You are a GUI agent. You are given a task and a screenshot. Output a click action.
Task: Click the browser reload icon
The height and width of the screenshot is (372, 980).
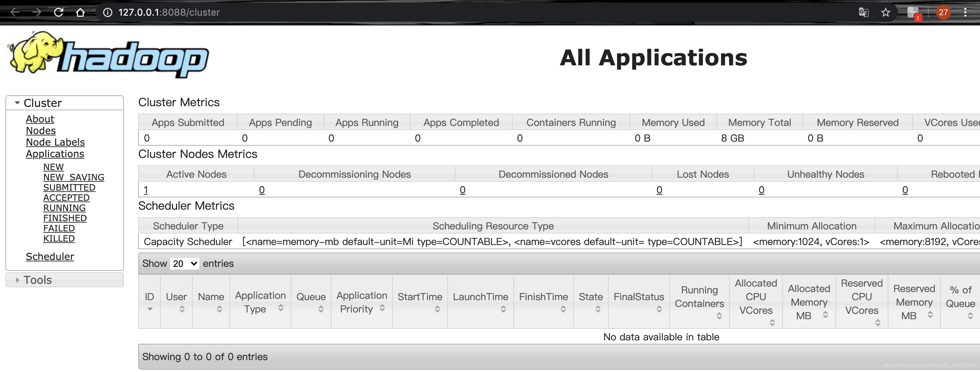pyautogui.click(x=59, y=12)
